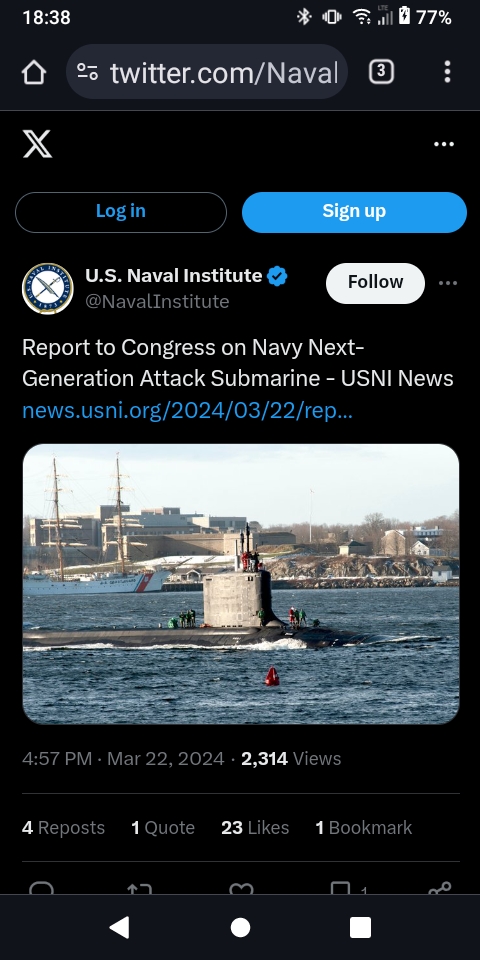Open the tab switcher showing 3 tabs
Image resolution: width=480 pixels, height=960 pixels.
381,72
